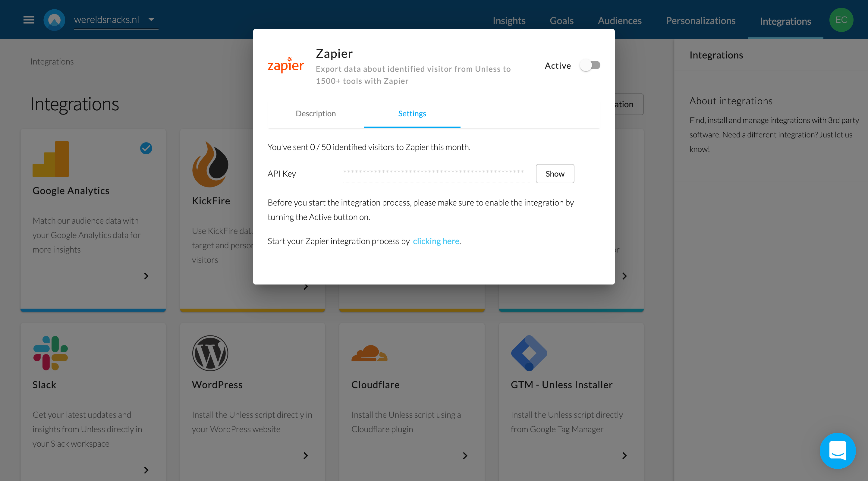Follow the 'clicking here' Zapier link

436,241
